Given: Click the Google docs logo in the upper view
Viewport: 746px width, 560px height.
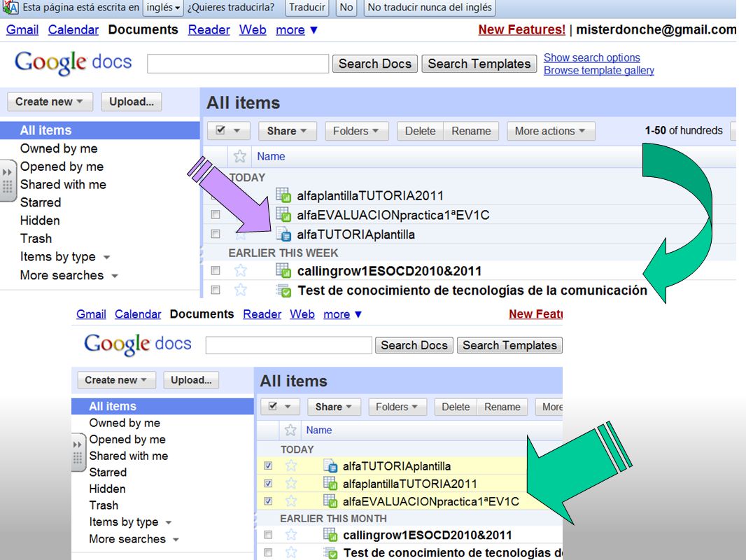Looking at the screenshot, I should pyautogui.click(x=73, y=62).
